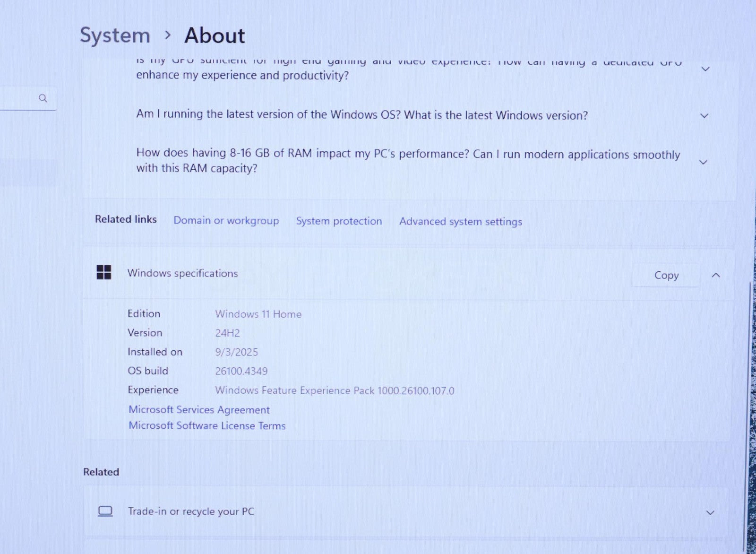Click the About breadcrumb title
This screenshot has width=756, height=554.
click(x=215, y=35)
